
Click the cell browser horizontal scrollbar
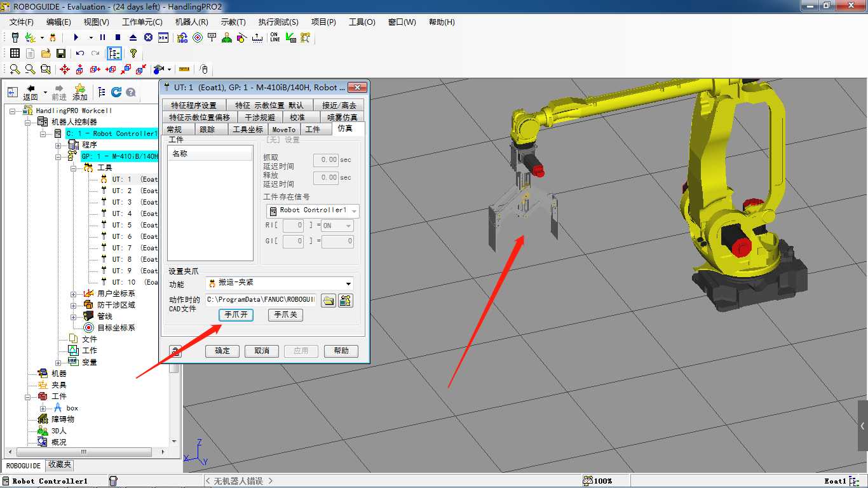point(85,452)
